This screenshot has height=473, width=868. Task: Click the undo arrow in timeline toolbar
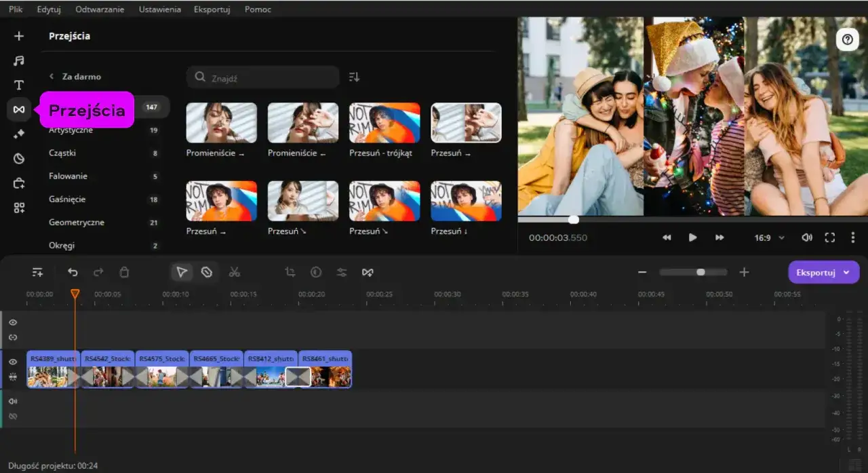pos(73,272)
